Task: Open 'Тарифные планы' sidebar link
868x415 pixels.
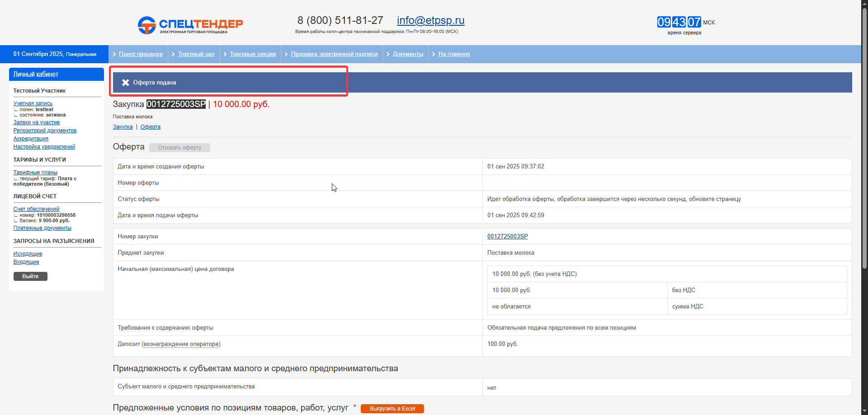Action: [x=35, y=173]
